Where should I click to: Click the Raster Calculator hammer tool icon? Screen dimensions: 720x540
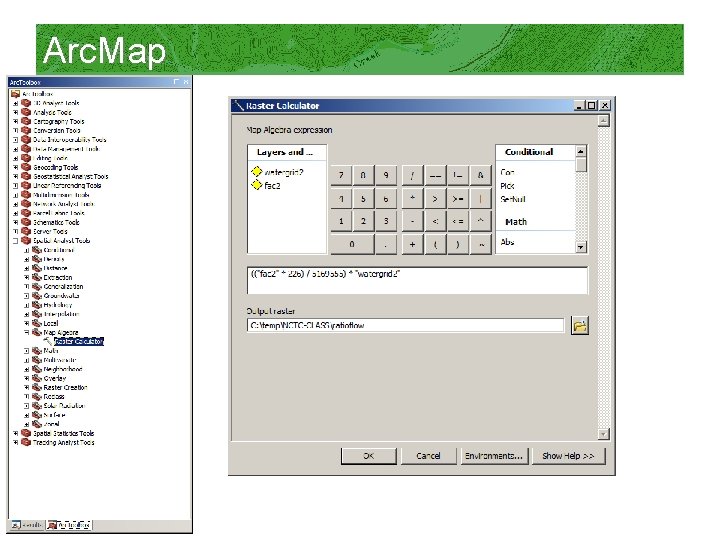48,341
